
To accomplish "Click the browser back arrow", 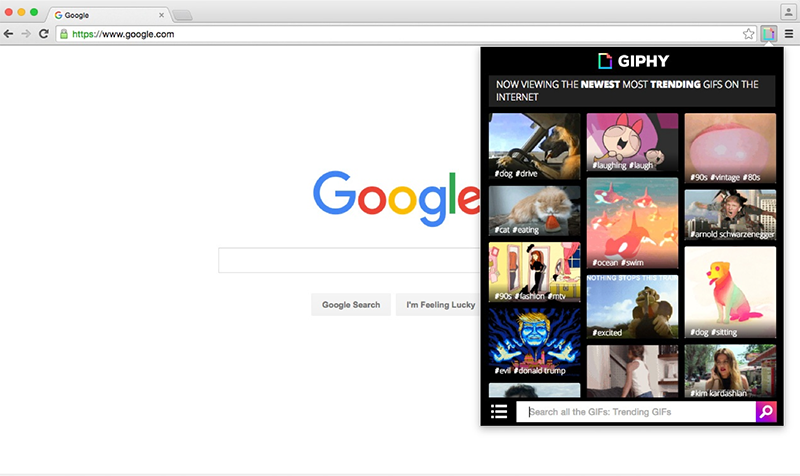I will pyautogui.click(x=8, y=34).
